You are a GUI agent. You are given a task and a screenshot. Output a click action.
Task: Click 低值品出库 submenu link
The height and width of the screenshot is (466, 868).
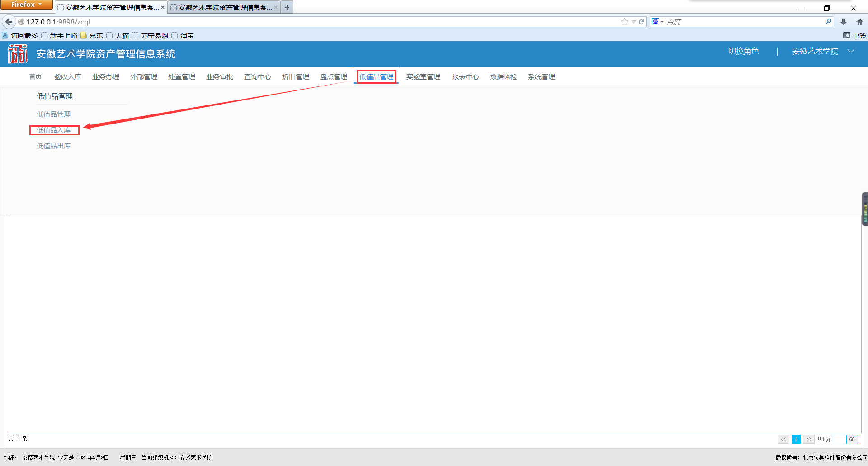(54, 146)
